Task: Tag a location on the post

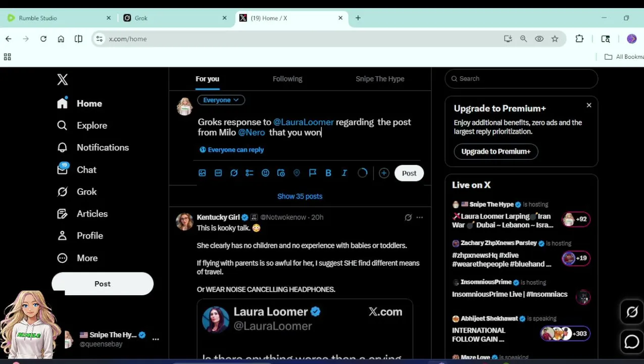Action: (296, 173)
